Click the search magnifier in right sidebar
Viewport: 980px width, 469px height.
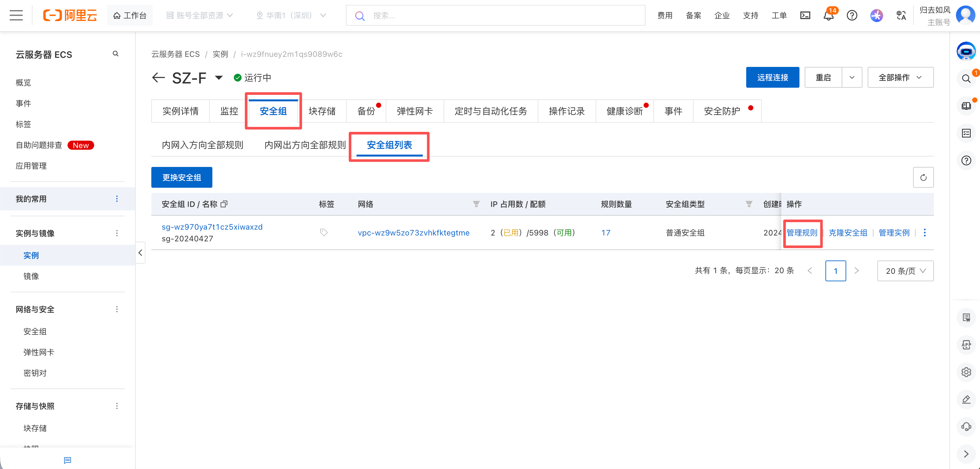pos(966,79)
